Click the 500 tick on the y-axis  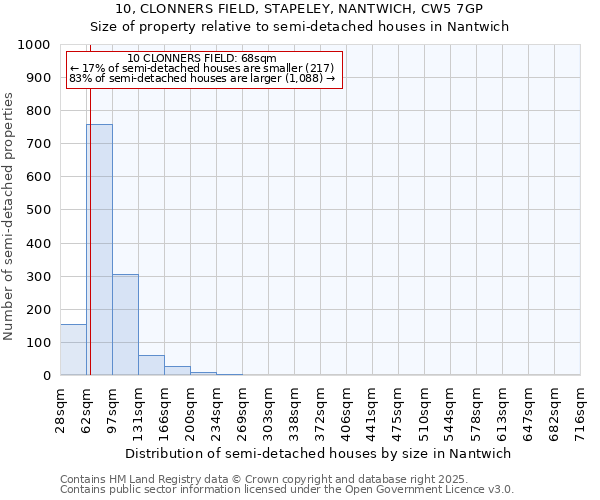tap(38, 210)
